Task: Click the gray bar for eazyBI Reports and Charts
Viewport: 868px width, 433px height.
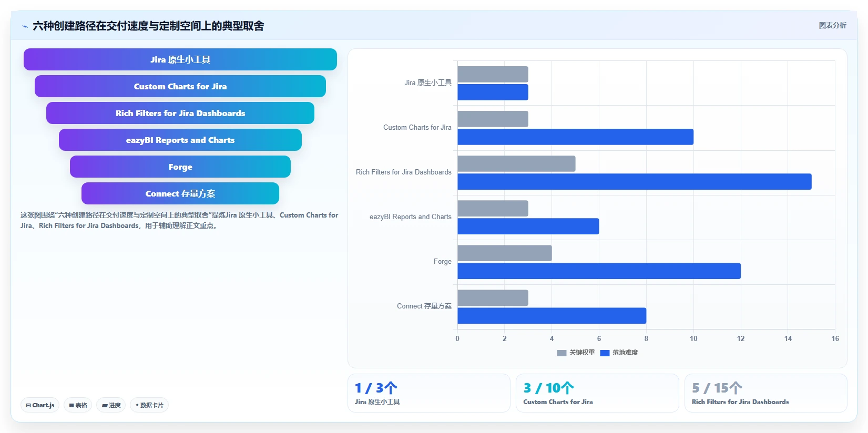Action: 493,208
